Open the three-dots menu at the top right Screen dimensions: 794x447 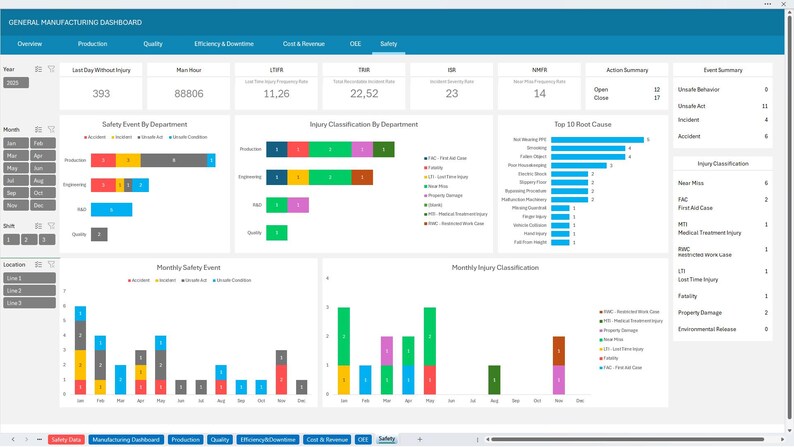[x=768, y=4]
